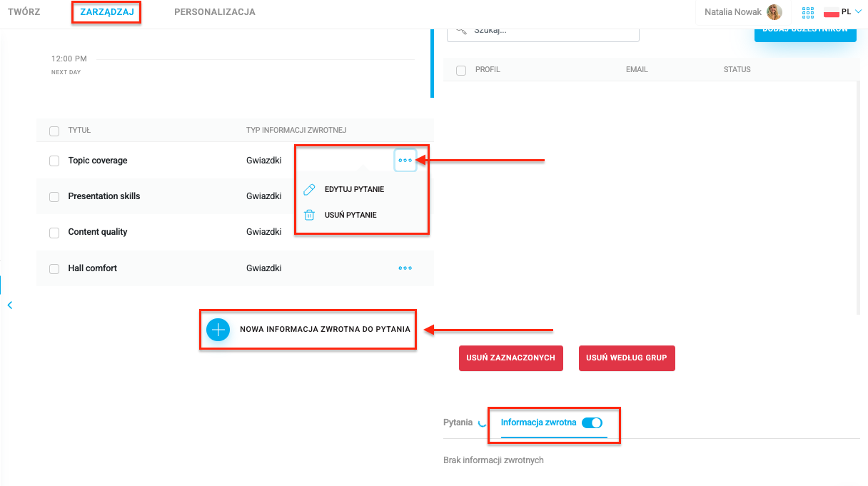Switch to the Pytania tab

tap(458, 422)
